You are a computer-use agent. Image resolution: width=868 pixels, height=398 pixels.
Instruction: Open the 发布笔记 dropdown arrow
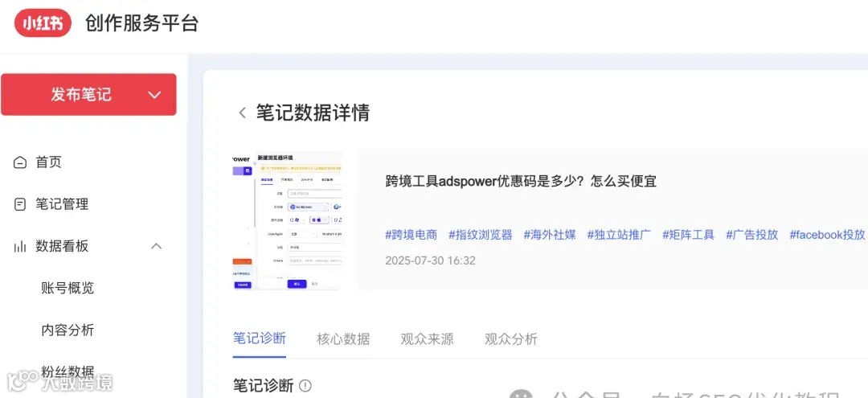(154, 95)
